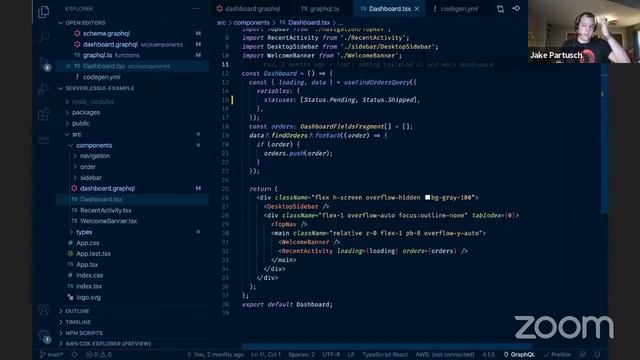Expand the public folder

[x=80, y=123]
